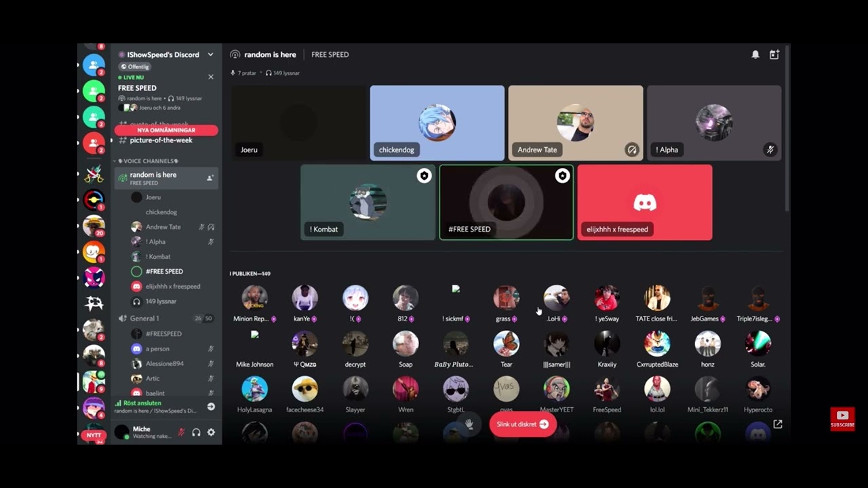Click FREE SPEED topic in header
868x488 pixels.
tap(330, 54)
